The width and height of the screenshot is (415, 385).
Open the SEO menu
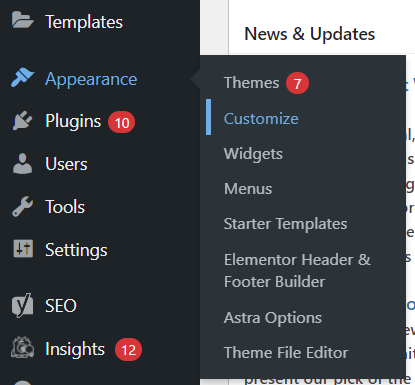tap(61, 306)
